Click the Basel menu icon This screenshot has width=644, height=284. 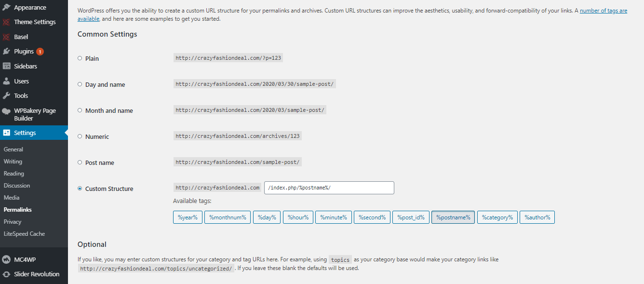6,37
